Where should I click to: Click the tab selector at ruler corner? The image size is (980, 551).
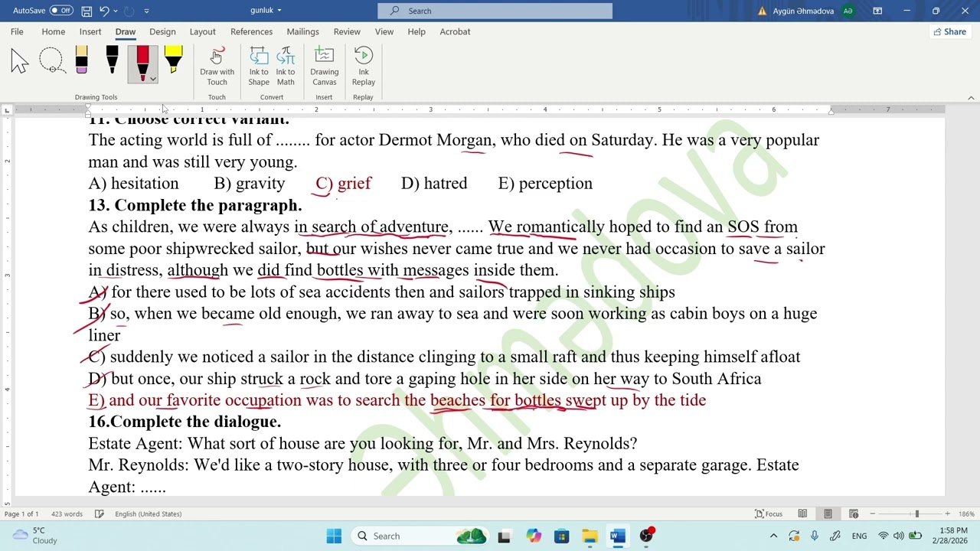(7, 110)
